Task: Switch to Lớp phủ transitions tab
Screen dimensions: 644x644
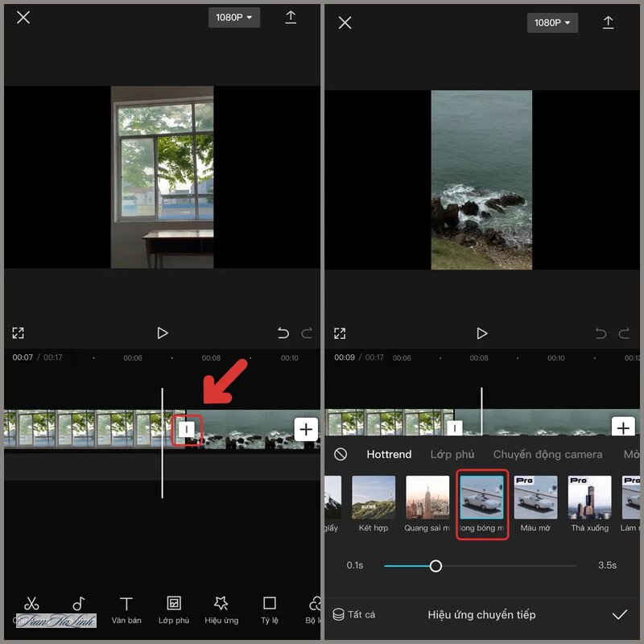Action: [452, 454]
